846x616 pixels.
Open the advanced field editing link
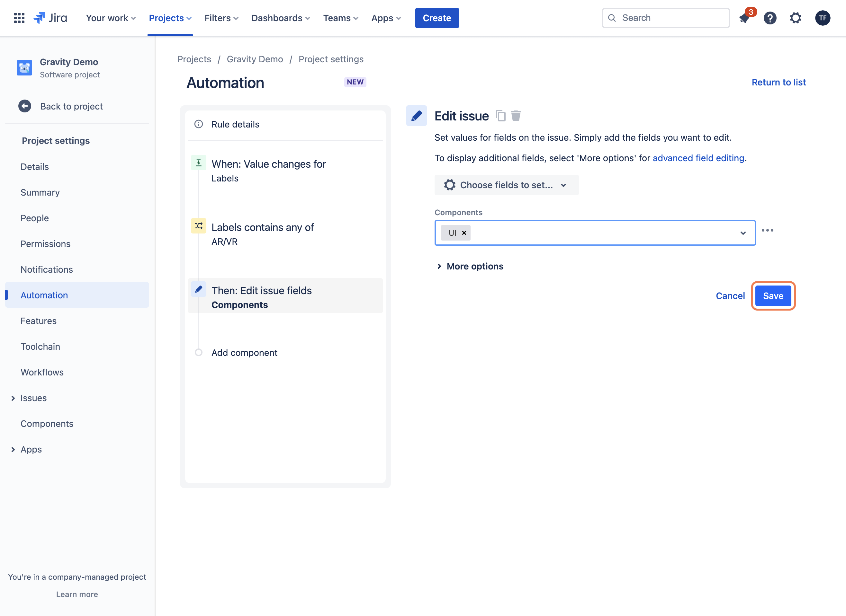coord(698,158)
